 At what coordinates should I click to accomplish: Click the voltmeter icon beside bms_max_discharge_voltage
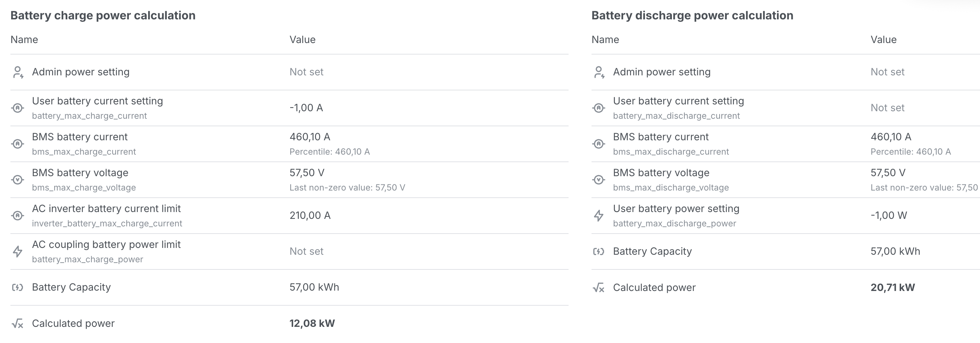(598, 180)
